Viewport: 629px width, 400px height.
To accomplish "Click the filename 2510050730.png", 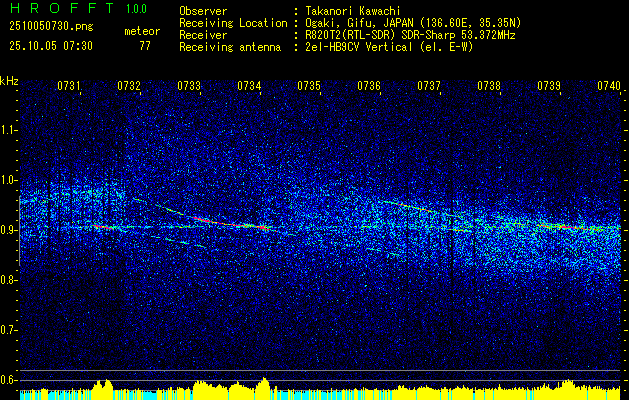I will pos(51,26).
